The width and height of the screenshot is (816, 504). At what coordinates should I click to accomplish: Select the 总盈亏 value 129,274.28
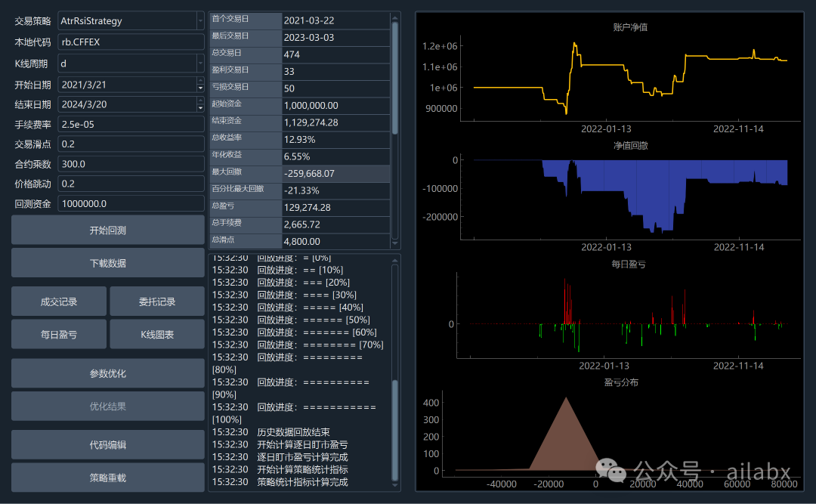(x=336, y=208)
